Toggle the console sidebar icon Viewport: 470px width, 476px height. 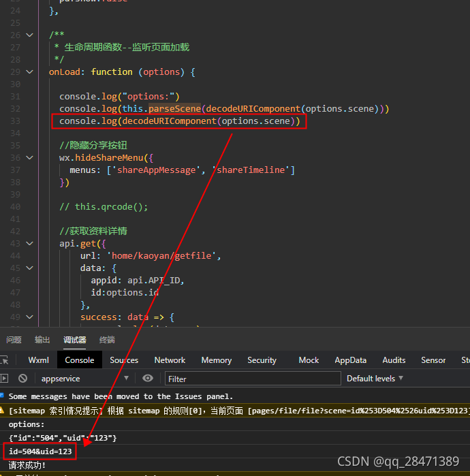(x=4, y=378)
